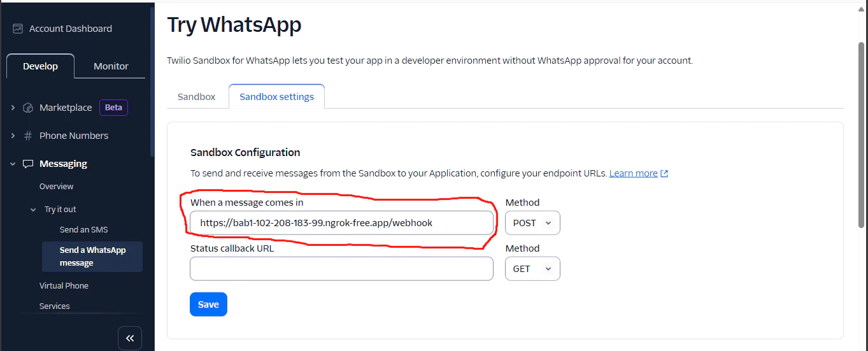The image size is (868, 351).
Task: Click the Phone Numbers hash icon
Action: tap(28, 136)
